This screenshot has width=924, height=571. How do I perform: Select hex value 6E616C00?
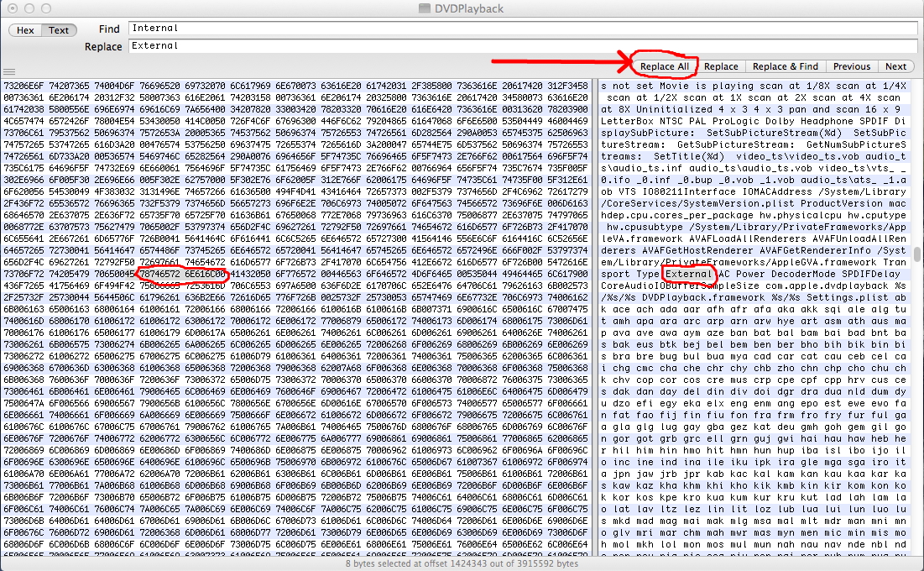pyautogui.click(x=205, y=274)
